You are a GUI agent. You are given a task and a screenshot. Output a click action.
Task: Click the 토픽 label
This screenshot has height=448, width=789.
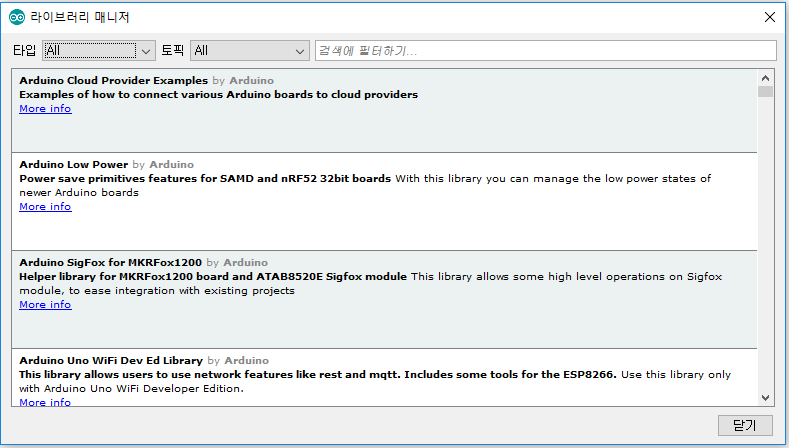tap(173, 50)
